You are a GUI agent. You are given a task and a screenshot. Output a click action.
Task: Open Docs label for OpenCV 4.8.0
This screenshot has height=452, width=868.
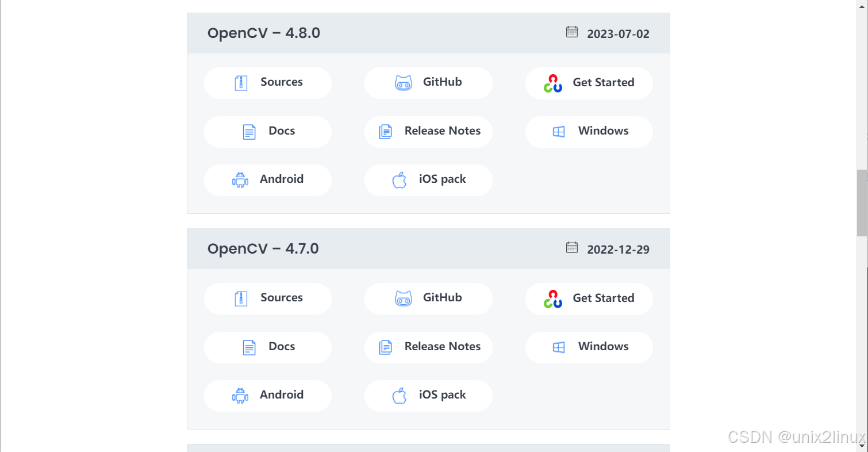[282, 131]
